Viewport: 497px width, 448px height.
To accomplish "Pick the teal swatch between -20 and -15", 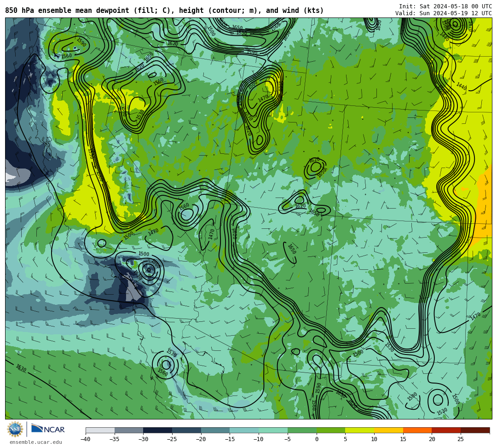I will coord(215,430).
